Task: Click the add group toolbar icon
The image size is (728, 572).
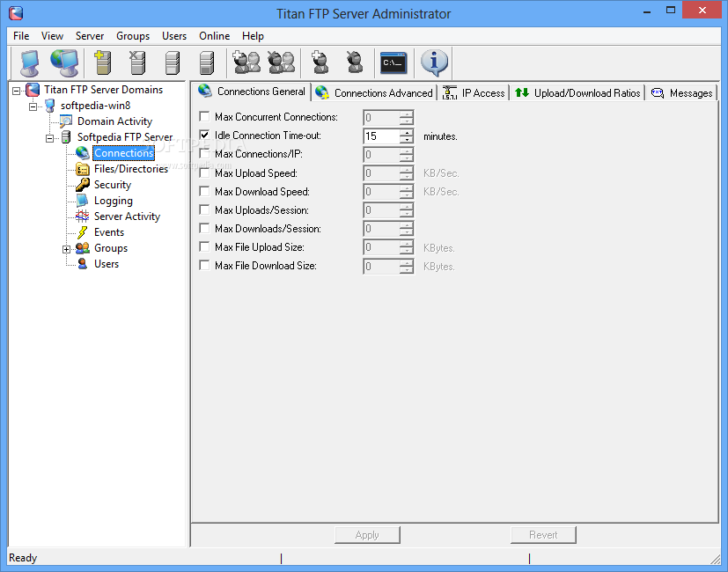Action: coord(246,62)
